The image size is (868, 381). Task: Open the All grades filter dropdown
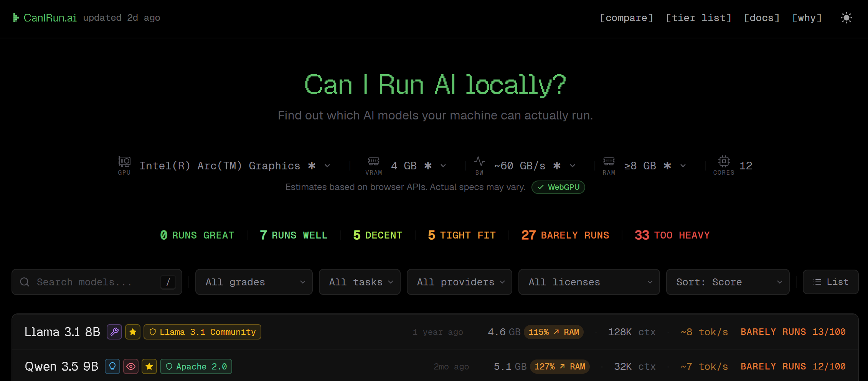coord(254,282)
